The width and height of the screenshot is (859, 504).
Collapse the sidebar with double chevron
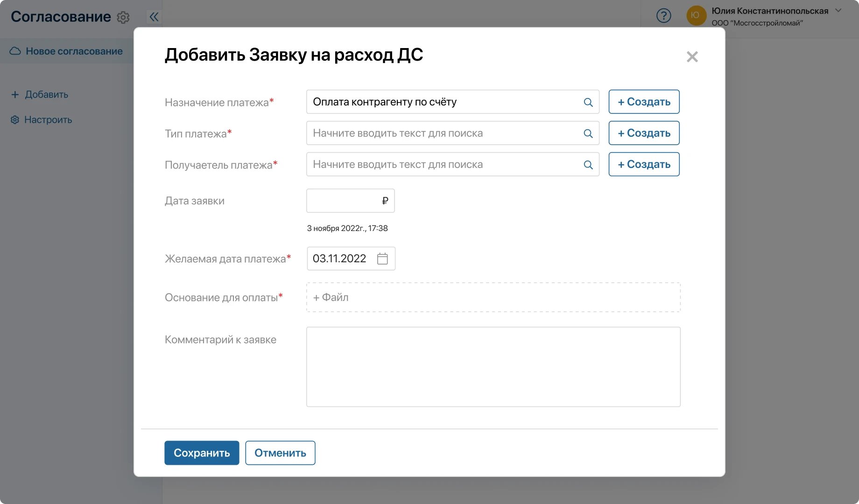click(154, 17)
